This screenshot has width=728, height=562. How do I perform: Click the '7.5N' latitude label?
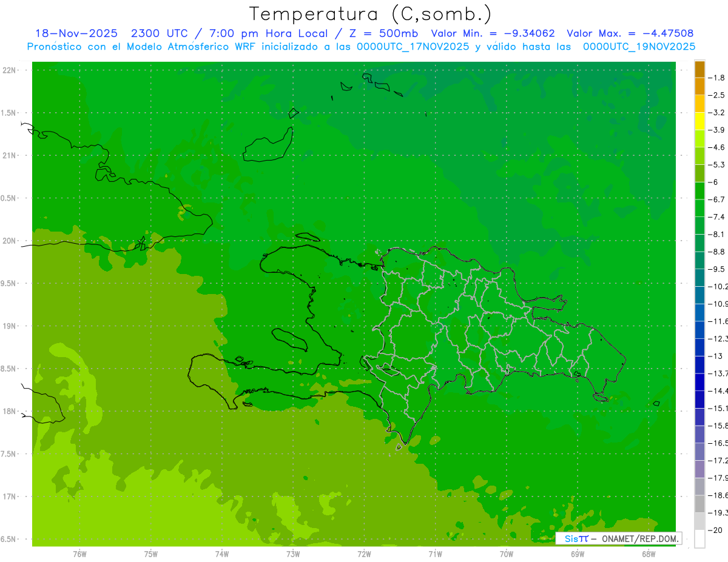[x=8, y=454]
